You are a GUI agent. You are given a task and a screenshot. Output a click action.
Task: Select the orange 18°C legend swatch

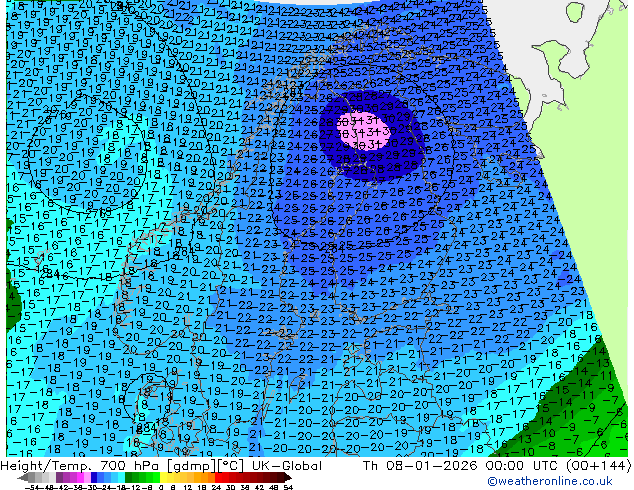tap(205, 477)
